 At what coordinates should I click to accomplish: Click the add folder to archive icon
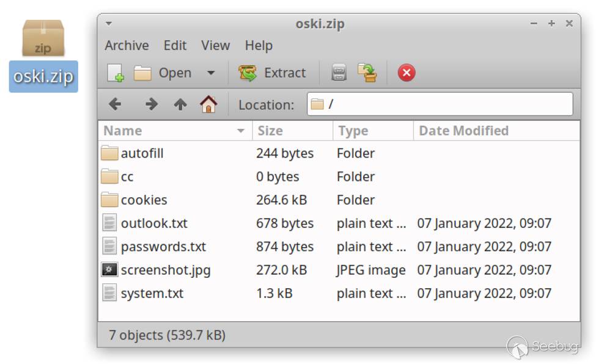coord(367,73)
